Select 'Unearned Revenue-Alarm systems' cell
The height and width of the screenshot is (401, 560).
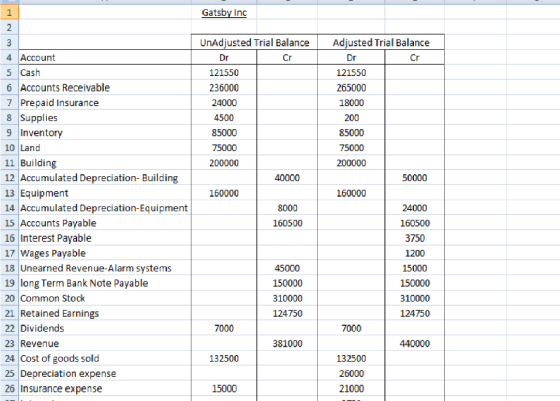(x=105, y=268)
